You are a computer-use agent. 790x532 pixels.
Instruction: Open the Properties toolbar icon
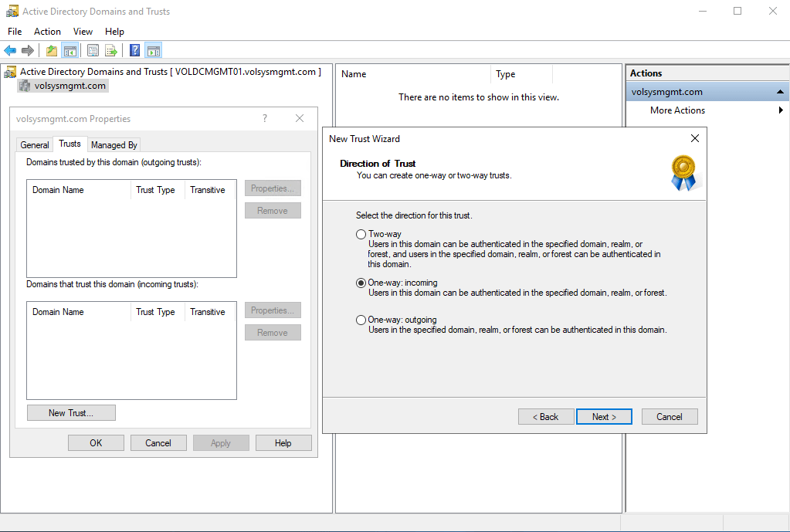[x=93, y=51]
